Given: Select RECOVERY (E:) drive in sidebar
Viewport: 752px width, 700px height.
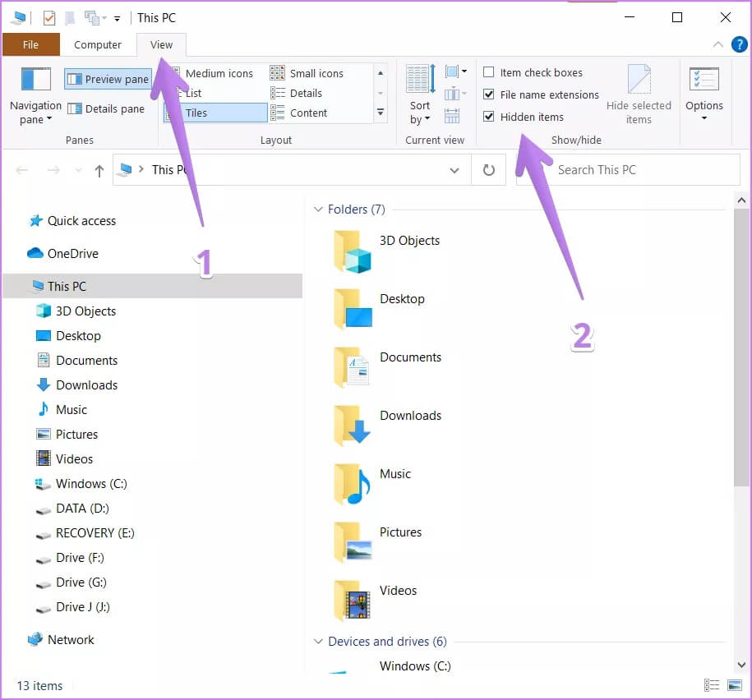Looking at the screenshot, I should coord(85,533).
